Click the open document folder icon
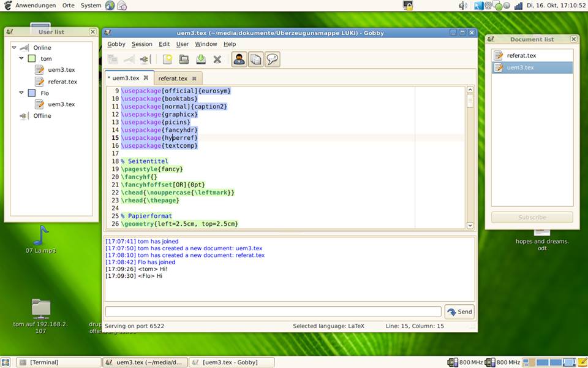588x368 pixels. coord(184,59)
